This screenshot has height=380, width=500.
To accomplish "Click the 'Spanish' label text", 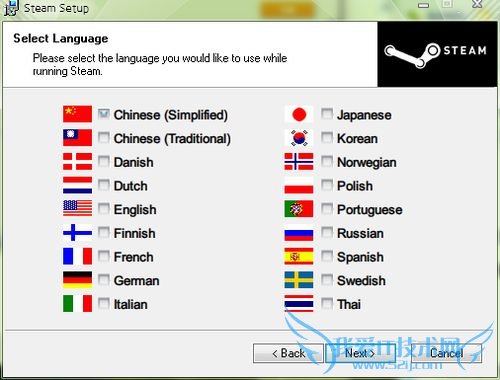I will click(360, 257).
